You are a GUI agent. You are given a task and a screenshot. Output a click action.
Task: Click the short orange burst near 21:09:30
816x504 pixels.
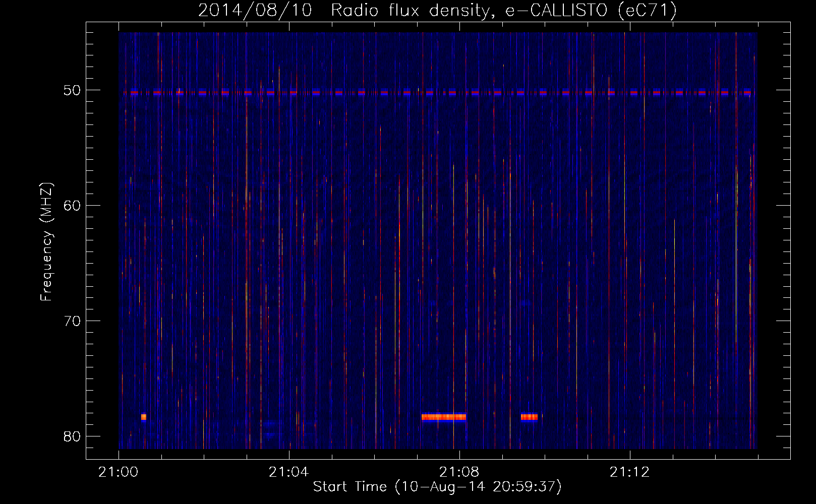(529, 417)
